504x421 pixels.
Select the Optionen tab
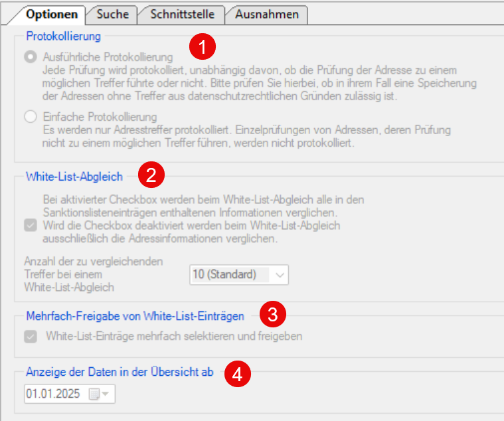55,14
